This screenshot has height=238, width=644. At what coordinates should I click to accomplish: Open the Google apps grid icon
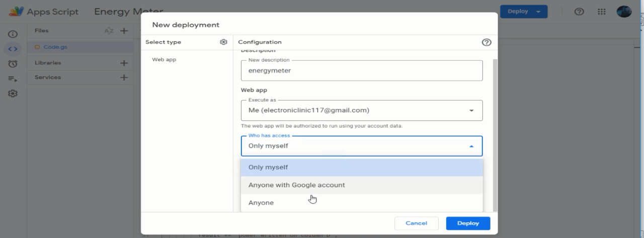(x=602, y=12)
